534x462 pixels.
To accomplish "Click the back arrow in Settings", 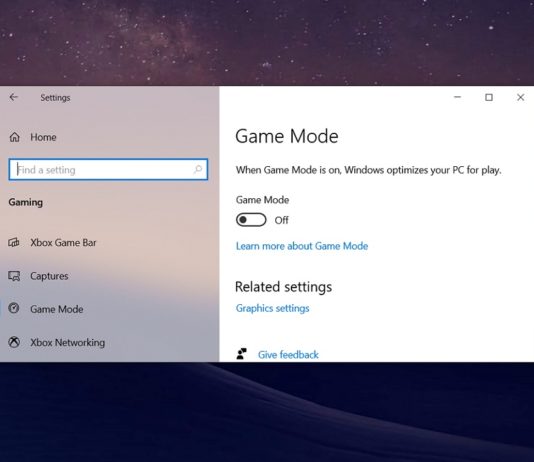I will (14, 97).
